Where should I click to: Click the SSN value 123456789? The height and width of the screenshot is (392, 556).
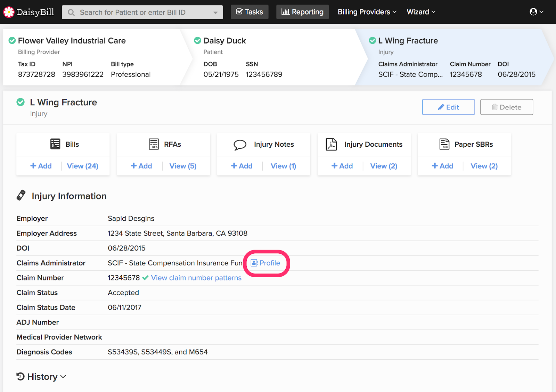pyautogui.click(x=264, y=74)
